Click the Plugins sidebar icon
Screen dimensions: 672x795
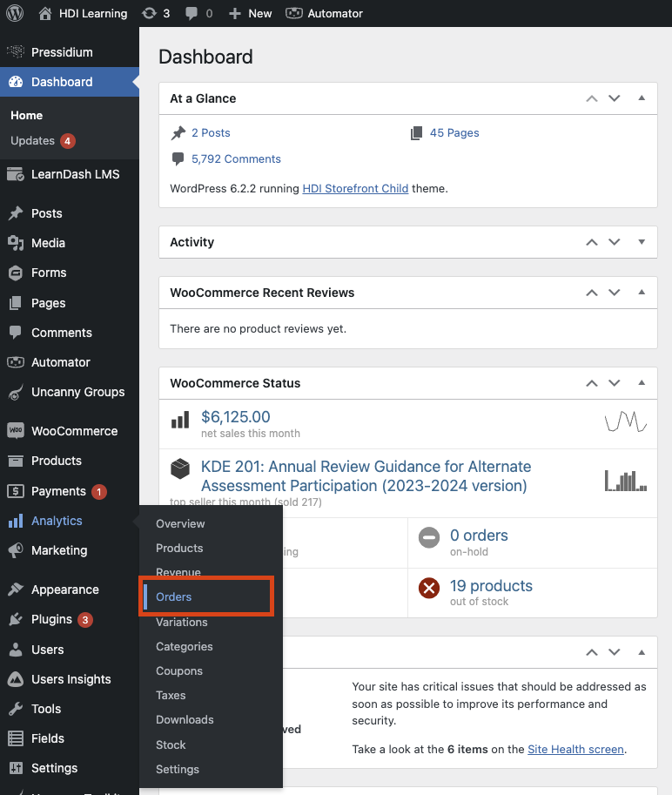coord(16,619)
